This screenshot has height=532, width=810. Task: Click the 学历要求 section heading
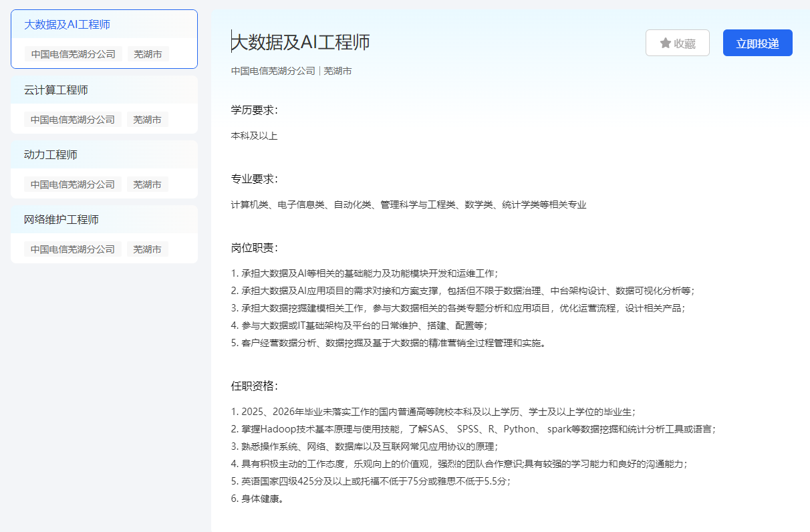(254, 110)
